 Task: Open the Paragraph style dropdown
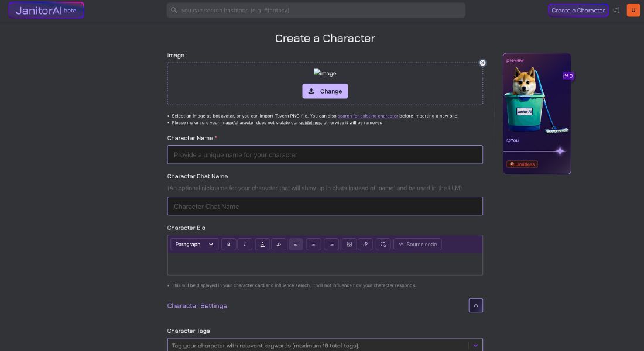pyautogui.click(x=194, y=244)
